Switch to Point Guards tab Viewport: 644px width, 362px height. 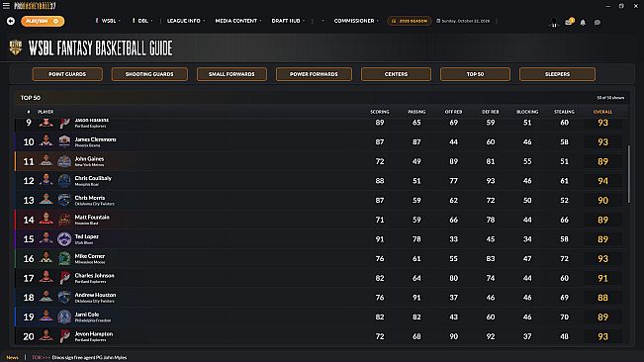coord(67,74)
